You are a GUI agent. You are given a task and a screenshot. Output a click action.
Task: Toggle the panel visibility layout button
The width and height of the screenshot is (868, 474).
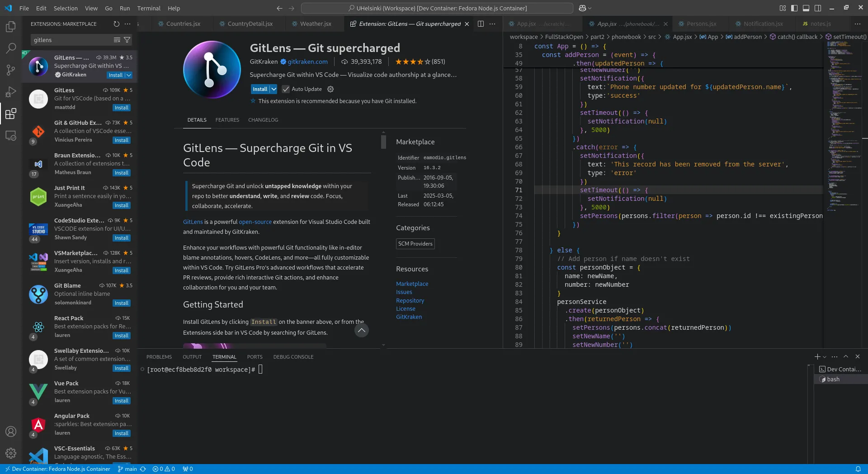point(806,8)
